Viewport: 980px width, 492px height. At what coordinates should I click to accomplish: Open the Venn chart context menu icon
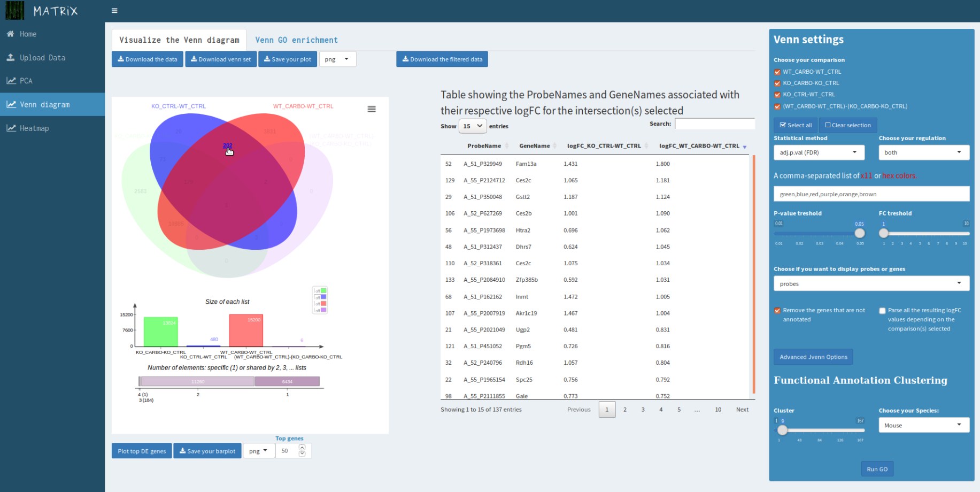(372, 109)
